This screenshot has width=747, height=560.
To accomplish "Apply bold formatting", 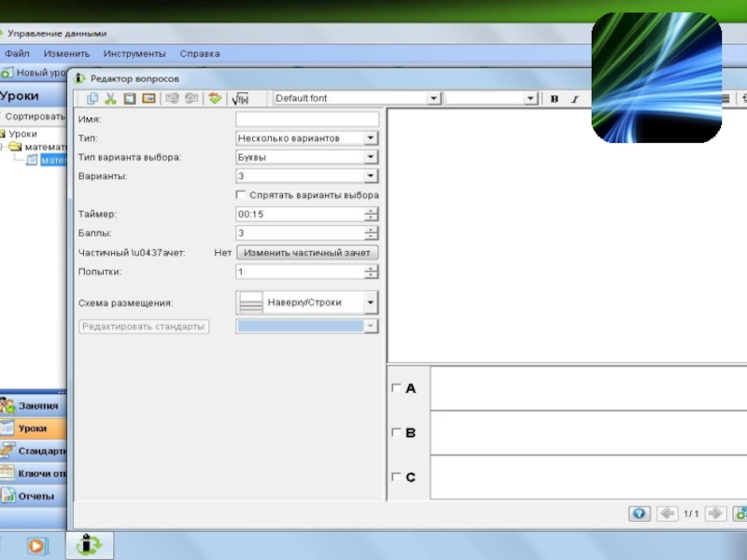I will click(x=554, y=99).
